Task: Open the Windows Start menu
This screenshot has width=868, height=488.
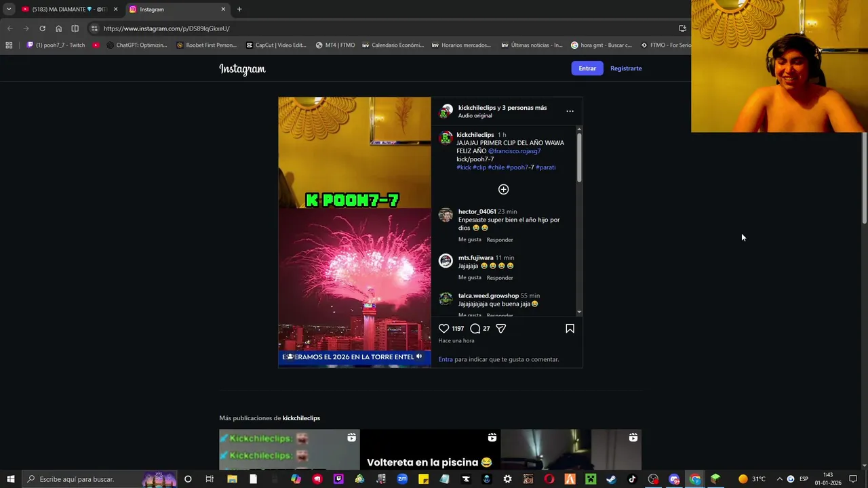Action: click(x=10, y=479)
